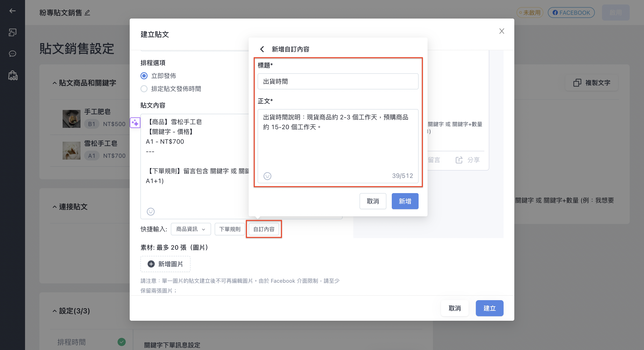Click the 自訂內容 quick input option
This screenshot has width=644, height=350.
[x=264, y=229]
